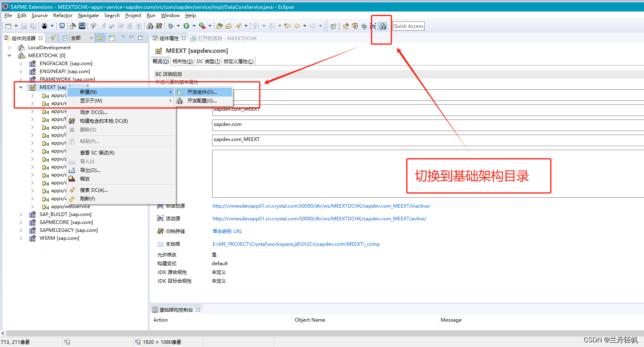
Task: Choose 刷新(F) in the context menu
Action: pos(121,199)
